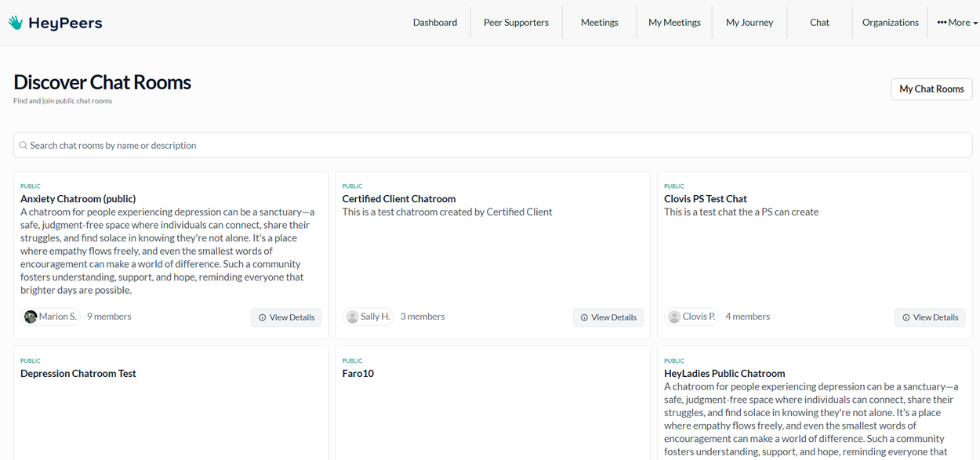The height and width of the screenshot is (460, 980).
Task: View details of Anxiety Chatroom (public)
Action: point(286,317)
